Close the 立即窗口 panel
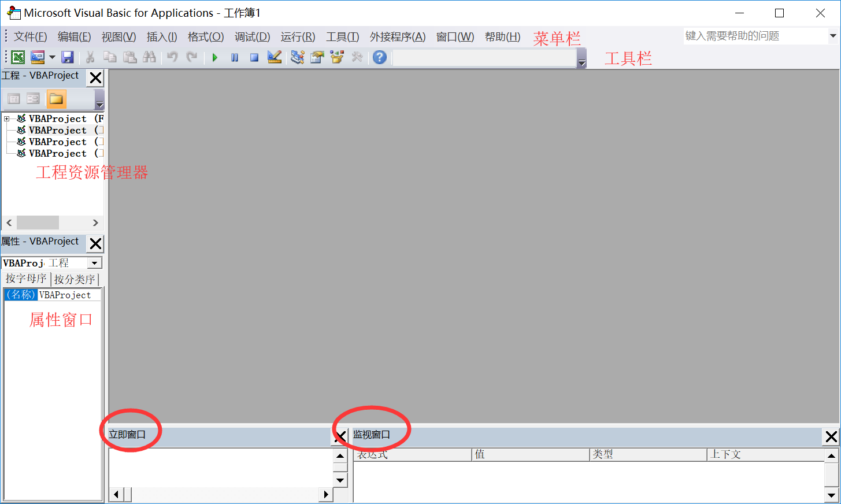This screenshot has width=841, height=504. coord(340,436)
